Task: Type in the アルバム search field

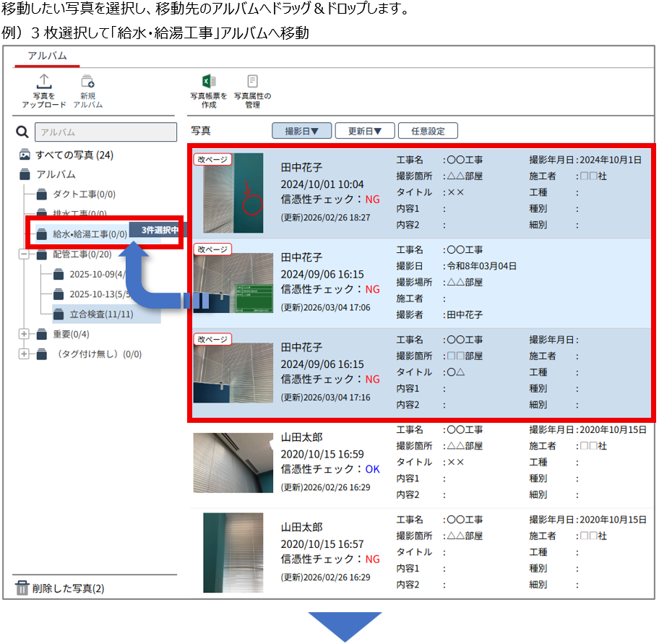Action: (x=105, y=132)
